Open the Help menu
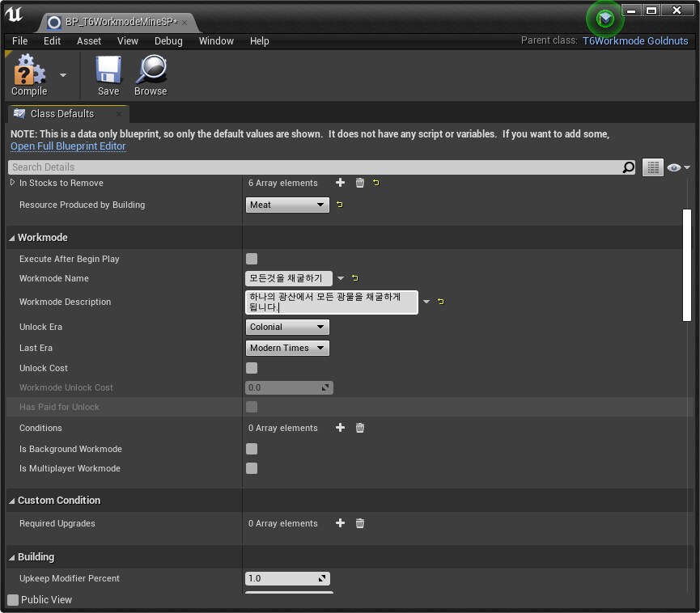 [260, 41]
